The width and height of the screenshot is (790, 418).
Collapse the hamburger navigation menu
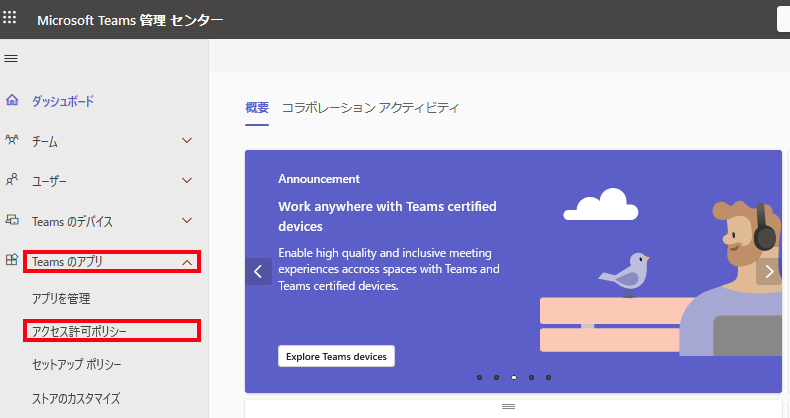pyautogui.click(x=11, y=58)
